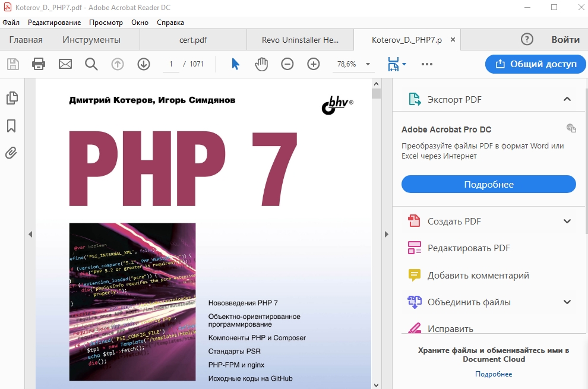Click the page number input field
Screen dimensions: 588x389
(x=171, y=64)
